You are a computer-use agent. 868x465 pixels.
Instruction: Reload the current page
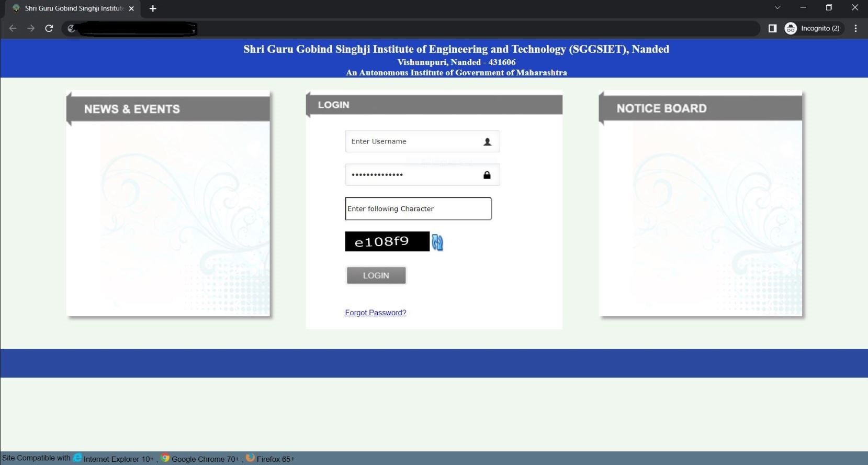[49, 28]
